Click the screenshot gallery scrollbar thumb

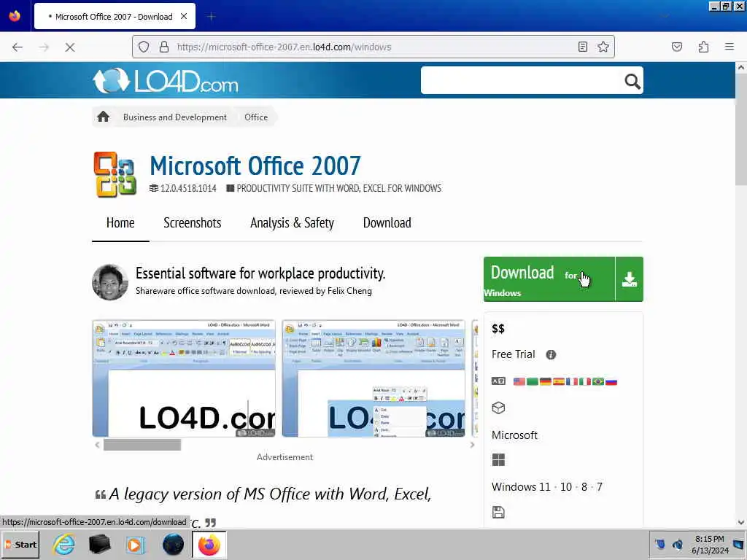142,445
